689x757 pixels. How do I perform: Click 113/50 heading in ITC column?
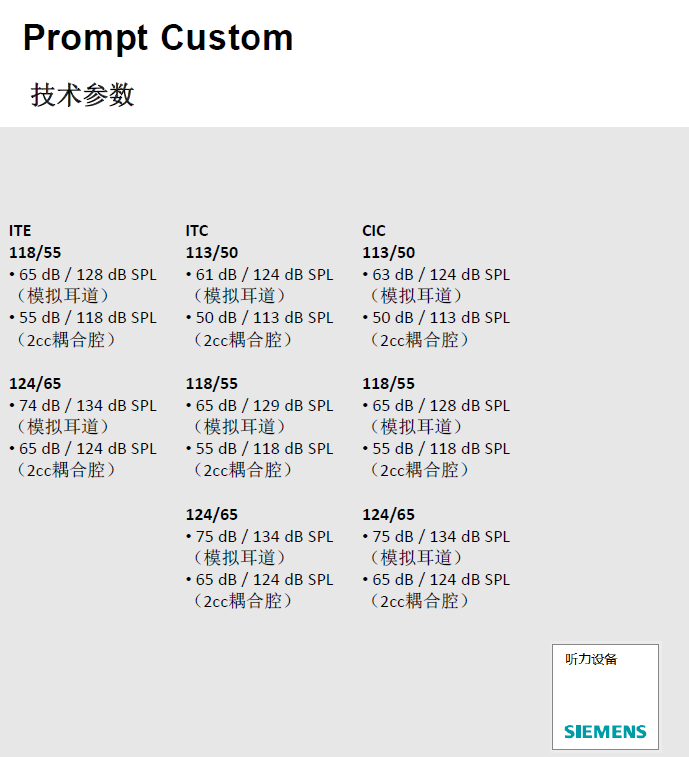pos(212,253)
